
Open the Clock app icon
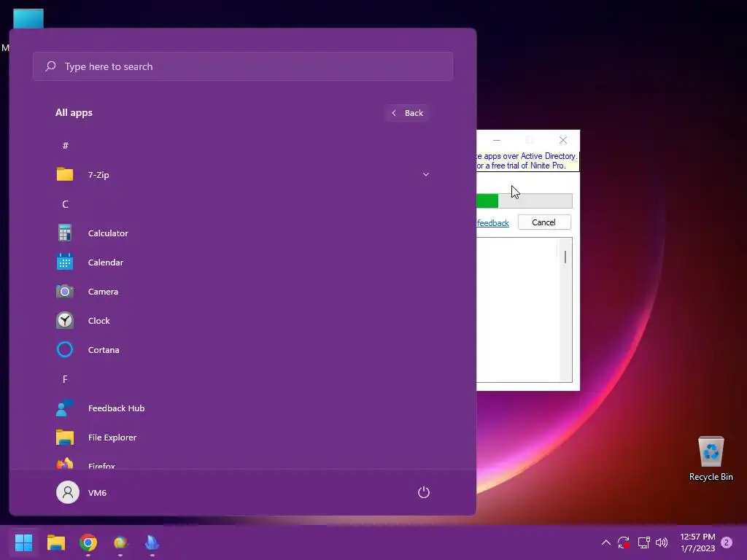pyautogui.click(x=65, y=321)
